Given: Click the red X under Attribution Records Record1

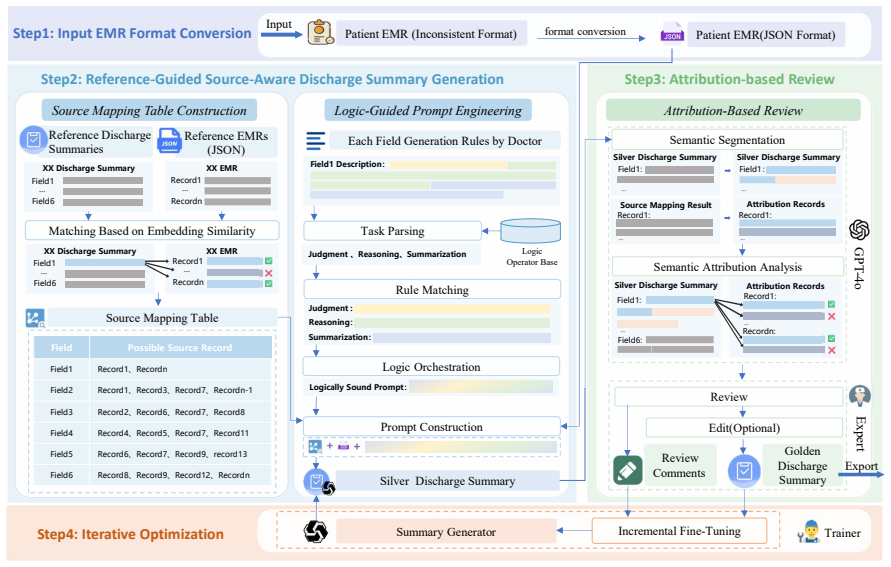Looking at the screenshot, I should (831, 316).
